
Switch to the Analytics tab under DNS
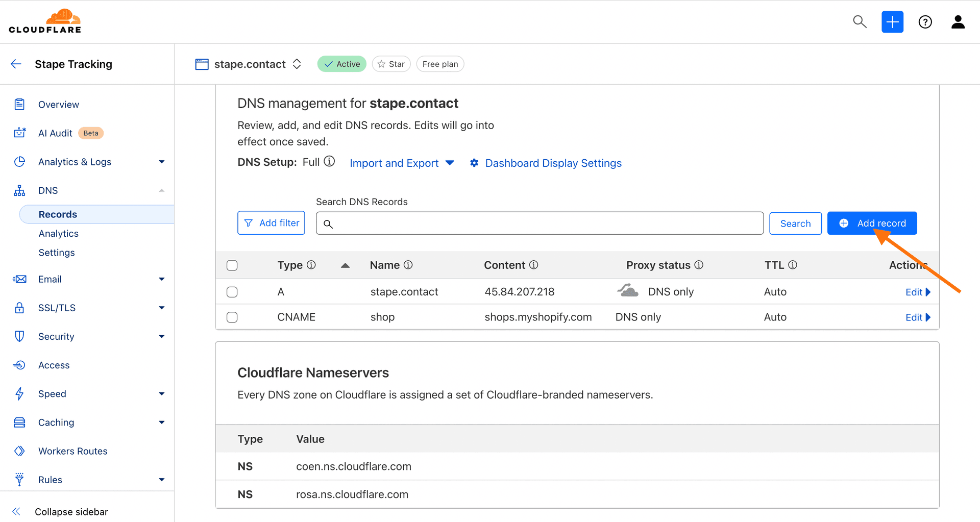click(59, 233)
